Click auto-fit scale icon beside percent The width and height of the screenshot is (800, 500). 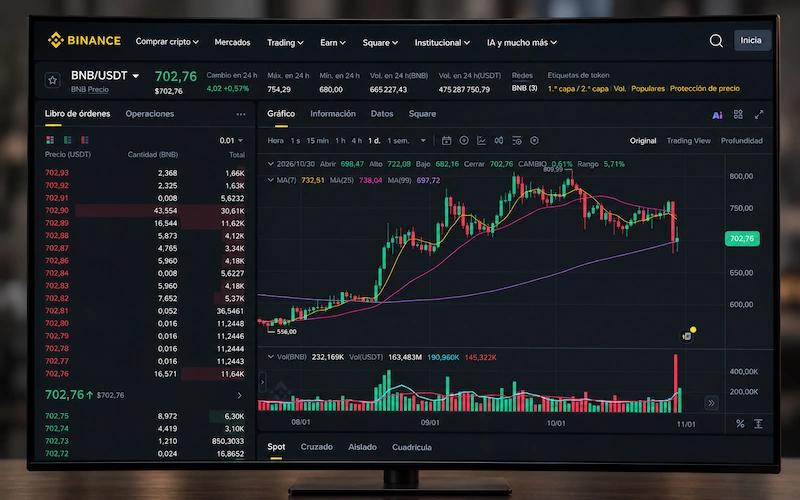759,424
